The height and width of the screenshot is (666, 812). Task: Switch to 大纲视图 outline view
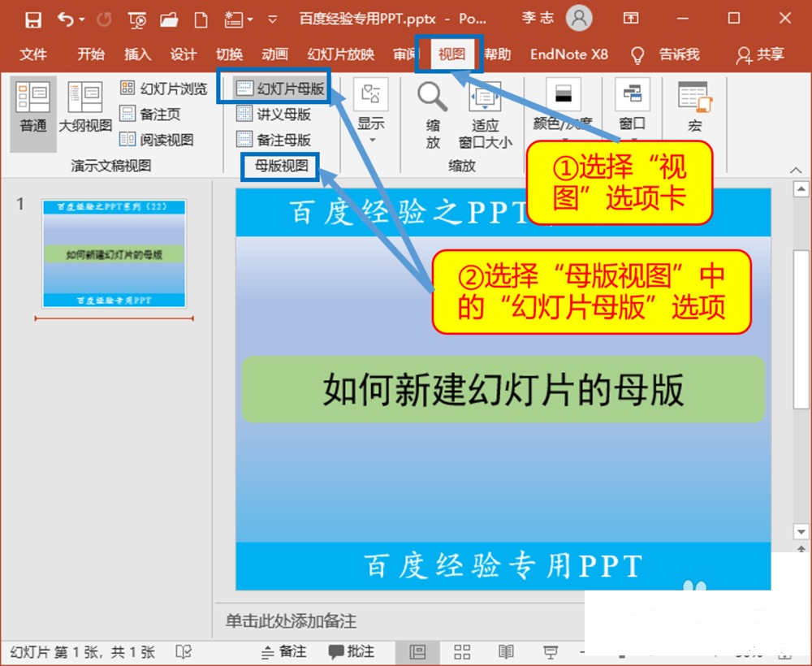(x=85, y=108)
